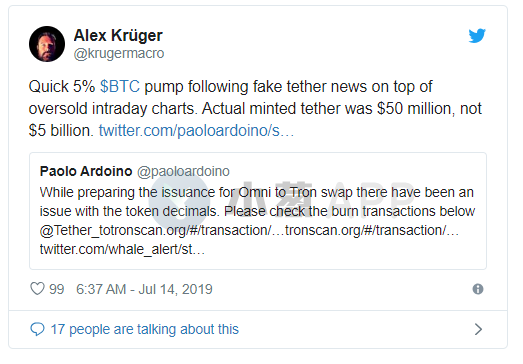Open the tweet timestamp Jul 14, 2019
This screenshot has height=364, width=523.
point(144,289)
